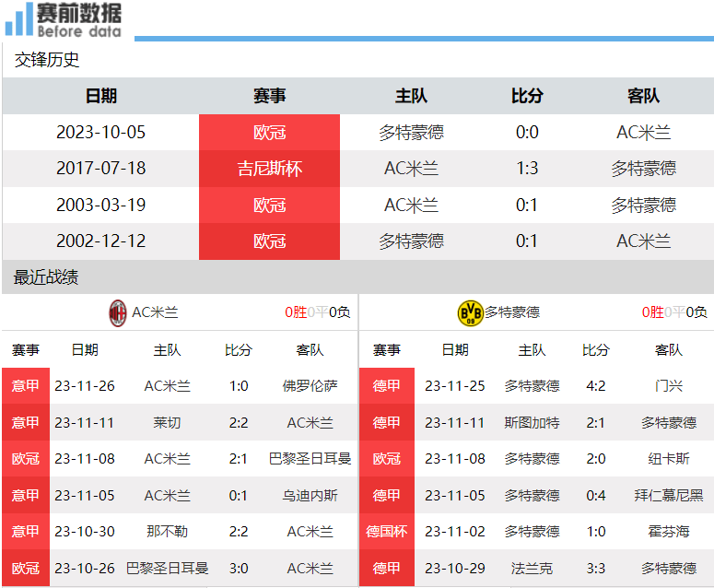Viewport: 714px width, 588px height.
Task: Click the 2017-07-18 date cell
Action: pyautogui.click(x=101, y=168)
